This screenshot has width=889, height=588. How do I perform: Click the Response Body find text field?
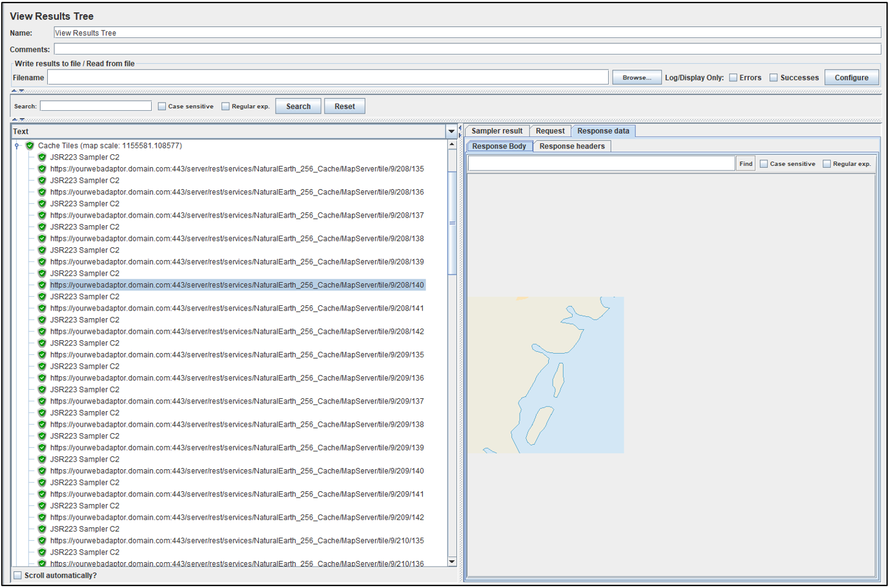(x=601, y=164)
